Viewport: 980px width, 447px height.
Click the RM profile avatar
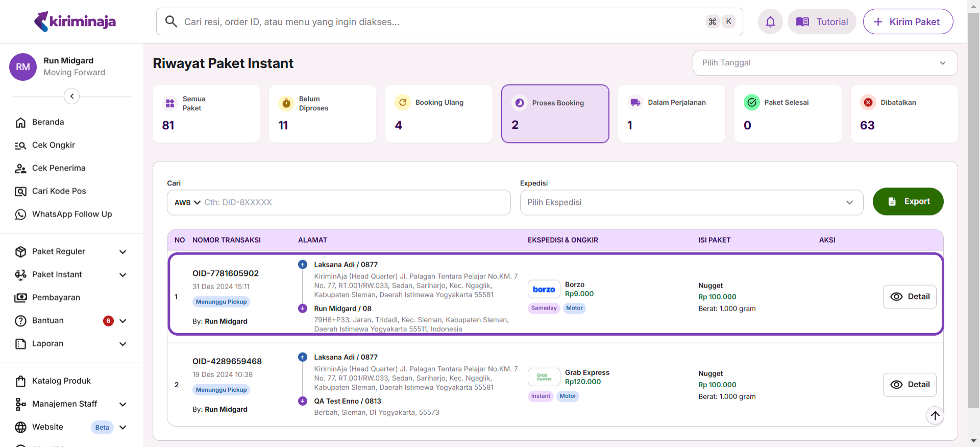pyautogui.click(x=23, y=67)
